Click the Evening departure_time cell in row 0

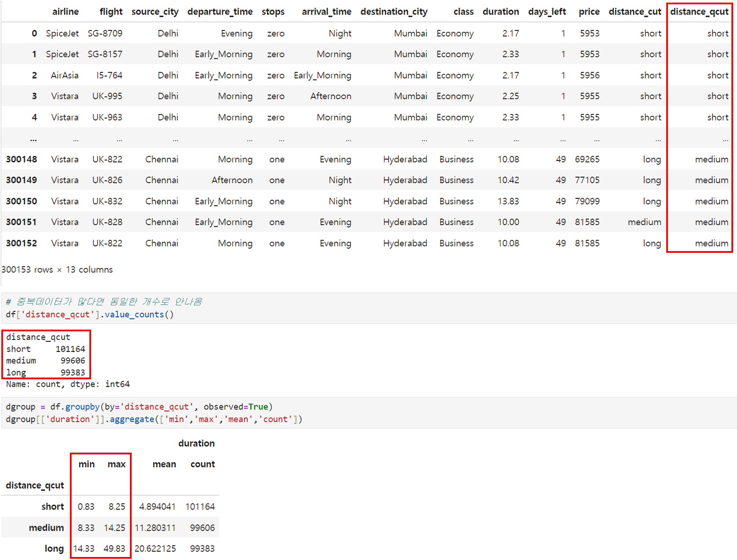point(237,33)
